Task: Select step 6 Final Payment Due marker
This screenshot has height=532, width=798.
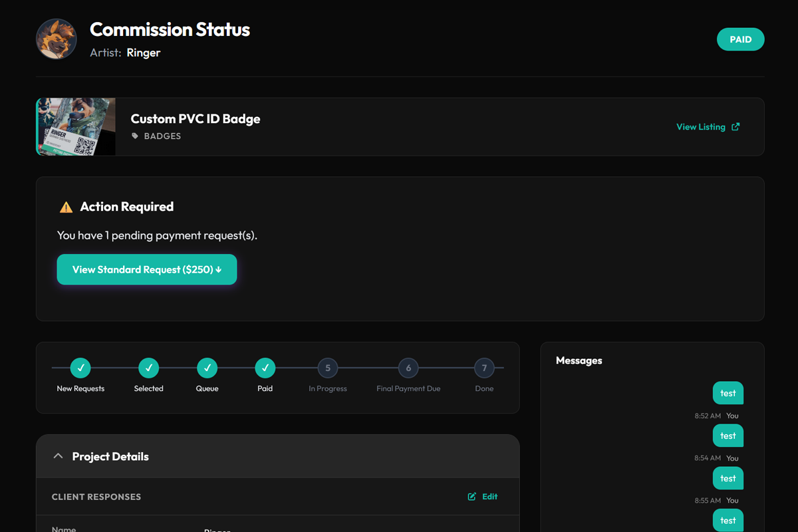Action: point(408,368)
